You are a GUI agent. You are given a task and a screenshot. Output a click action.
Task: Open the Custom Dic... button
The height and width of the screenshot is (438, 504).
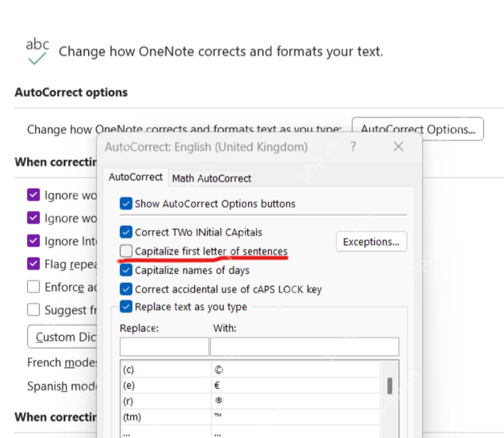coord(62,336)
